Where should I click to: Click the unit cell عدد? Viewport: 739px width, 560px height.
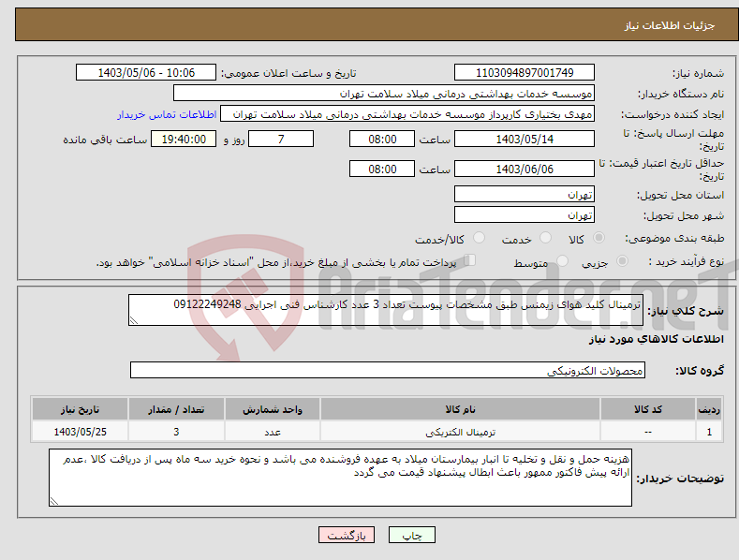[x=273, y=432]
